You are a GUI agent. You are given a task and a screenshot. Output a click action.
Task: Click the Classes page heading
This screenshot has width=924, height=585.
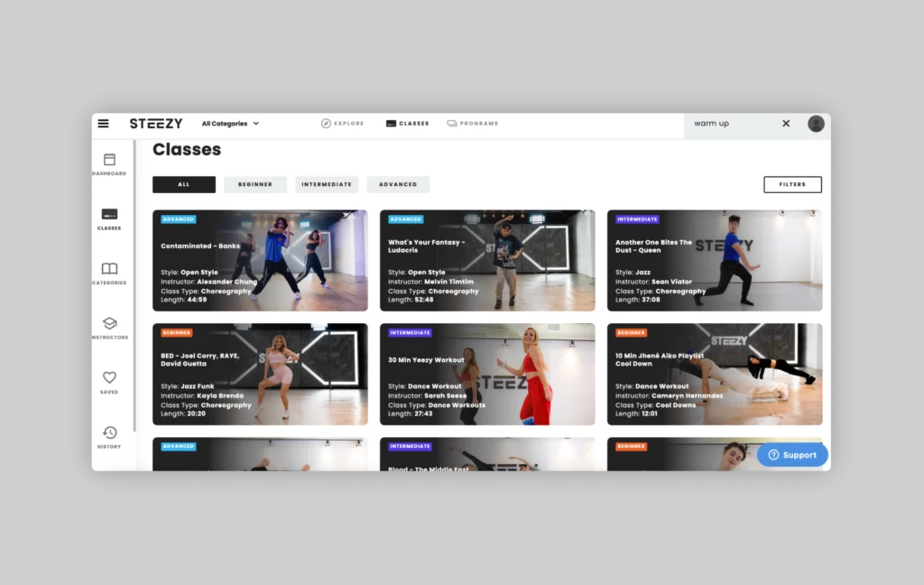click(187, 150)
